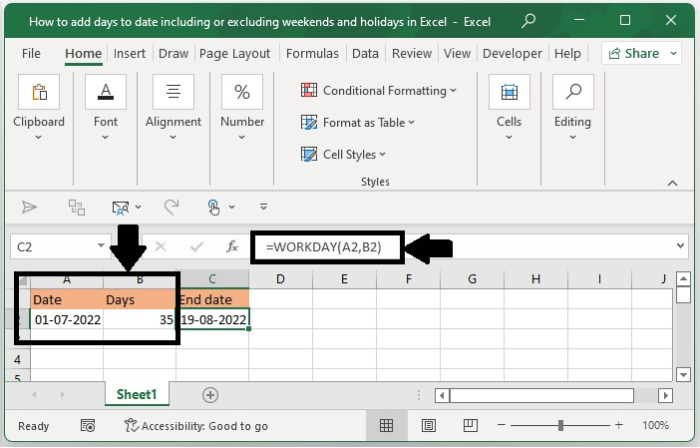Image resolution: width=700 pixels, height=448 pixels.
Task: Click the Insert Function fx icon
Action: 232,246
